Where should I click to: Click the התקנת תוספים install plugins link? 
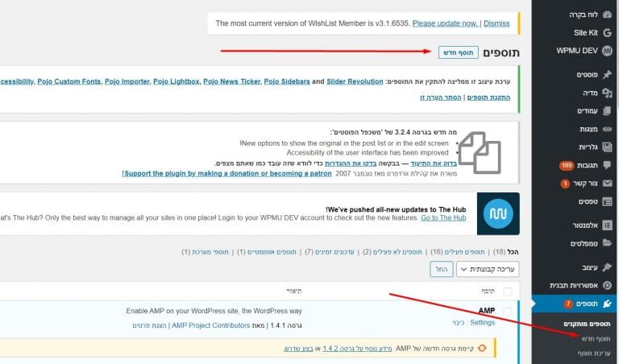point(488,97)
